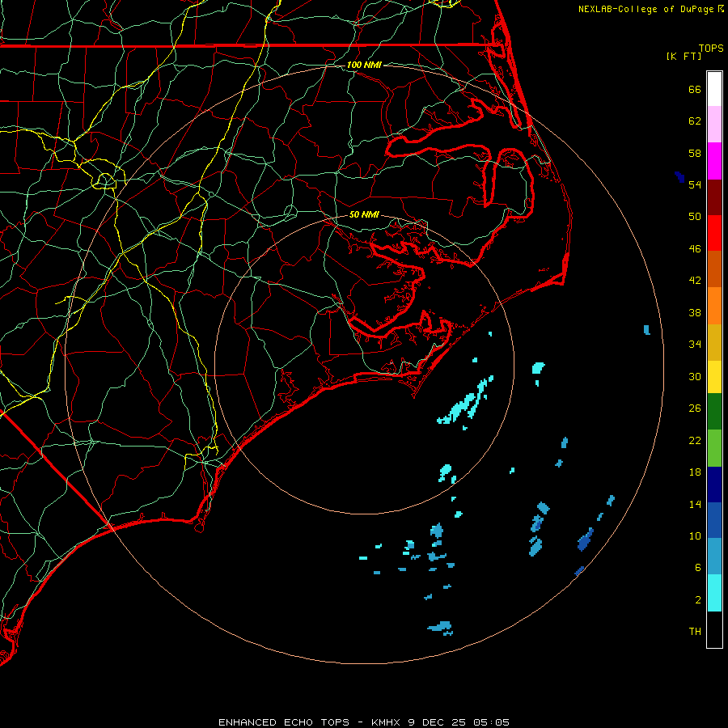Image resolution: width=728 pixels, height=728 pixels.
Task: Click the 14 value on the legend
Action: [x=695, y=504]
